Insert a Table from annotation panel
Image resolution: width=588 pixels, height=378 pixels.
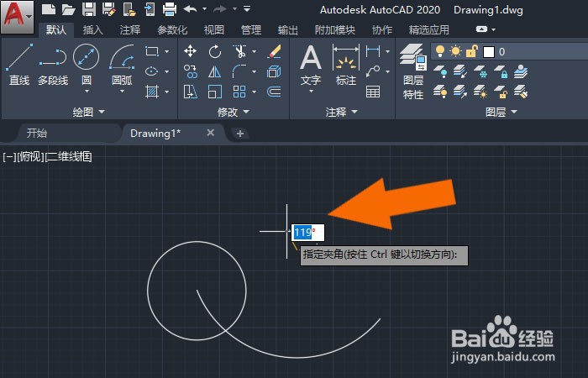pyautogui.click(x=373, y=92)
